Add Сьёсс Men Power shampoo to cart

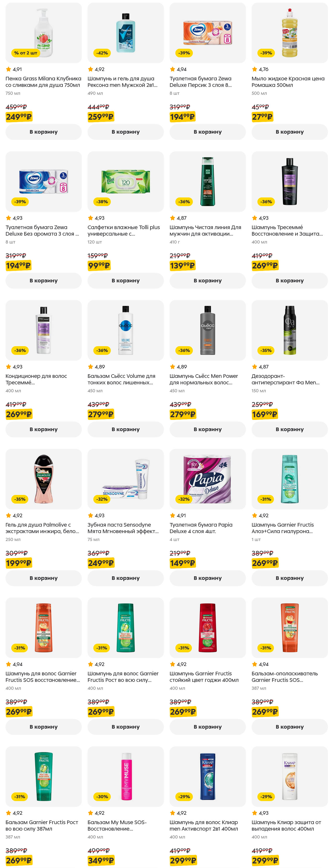[x=207, y=429]
